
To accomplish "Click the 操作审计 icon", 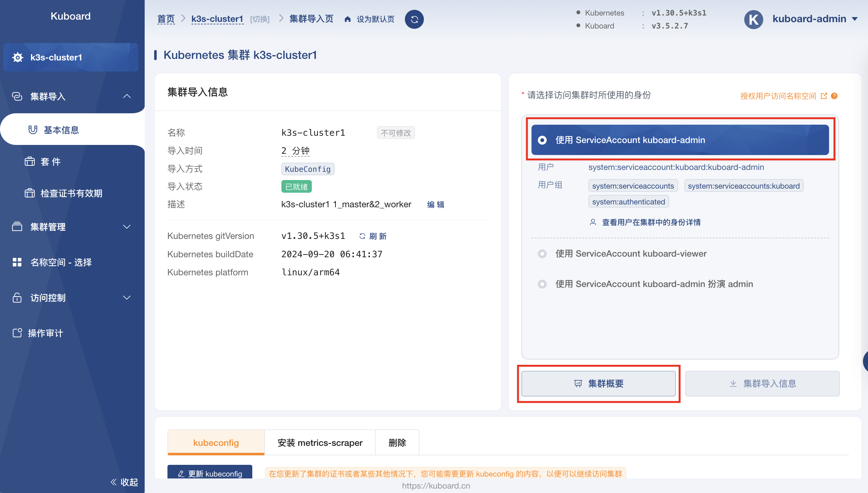I will (17, 333).
